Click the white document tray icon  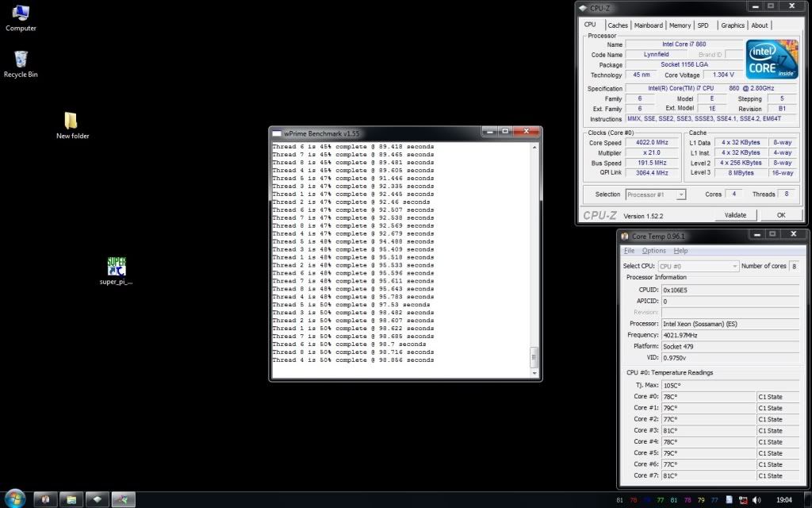coord(730,500)
